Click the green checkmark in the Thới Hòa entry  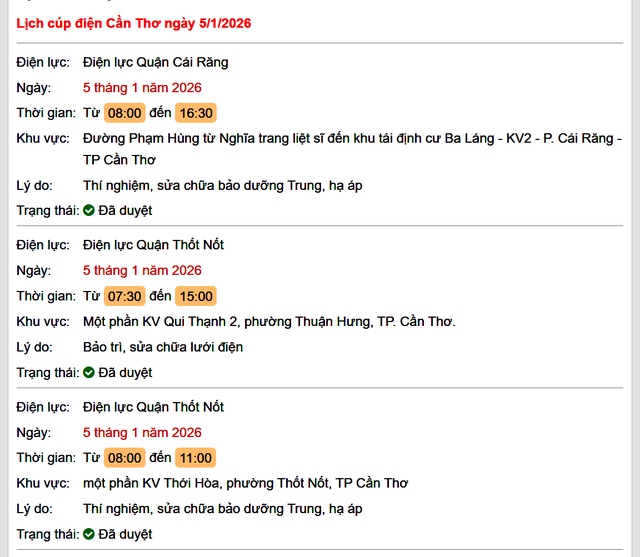click(x=89, y=535)
